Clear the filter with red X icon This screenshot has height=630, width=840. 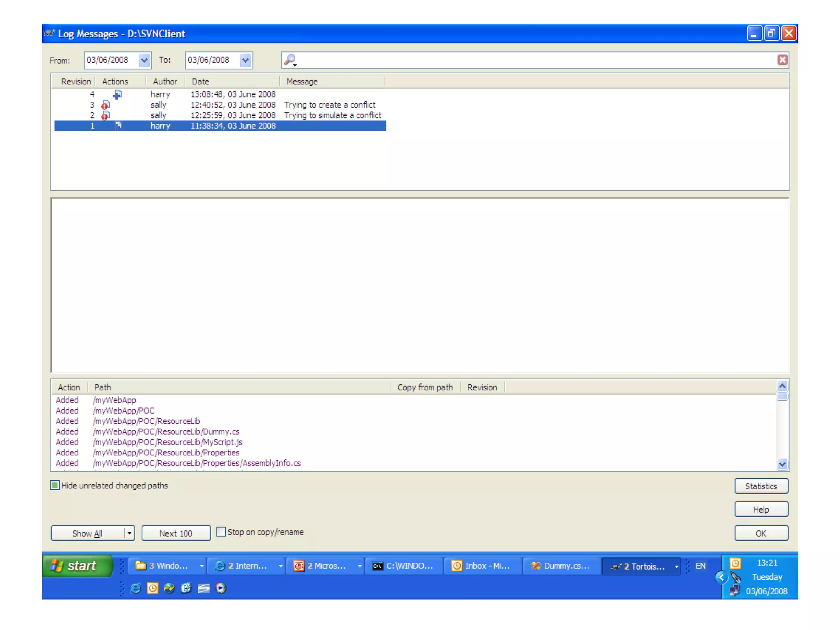(x=782, y=60)
